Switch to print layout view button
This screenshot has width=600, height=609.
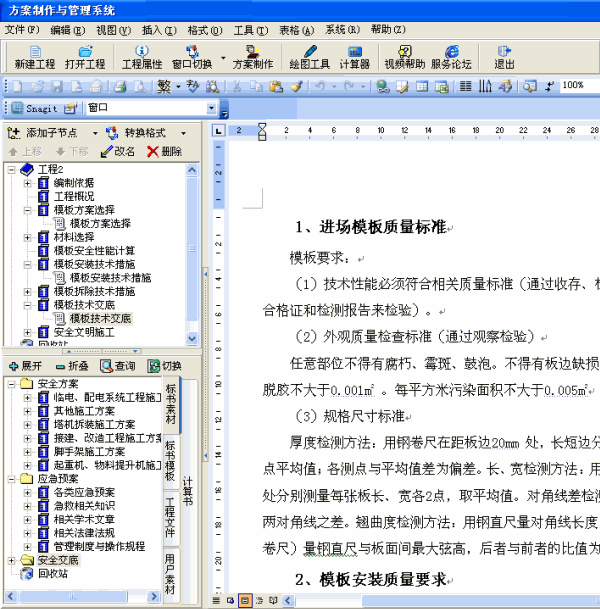click(245, 600)
